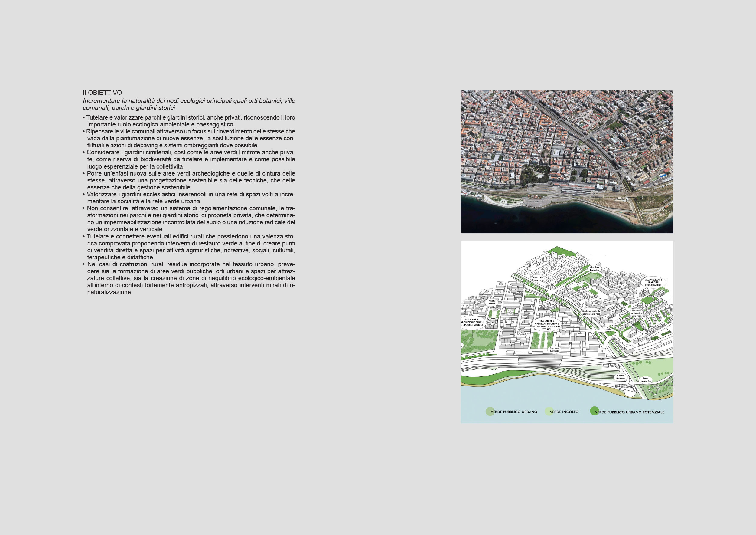This screenshot has width=756, height=535.
Task: Select the aerial photograph of the city
Action: pyautogui.click(x=567, y=162)
